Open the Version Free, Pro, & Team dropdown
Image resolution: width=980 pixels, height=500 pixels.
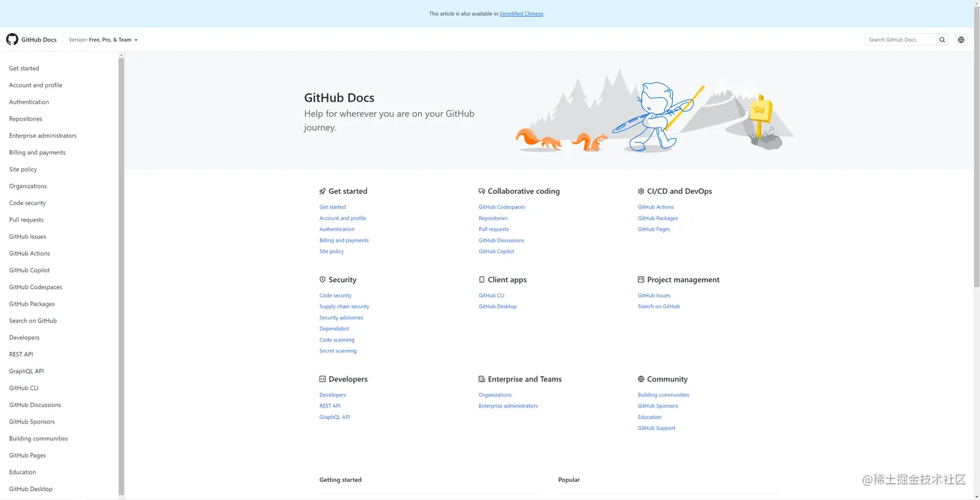coord(103,40)
